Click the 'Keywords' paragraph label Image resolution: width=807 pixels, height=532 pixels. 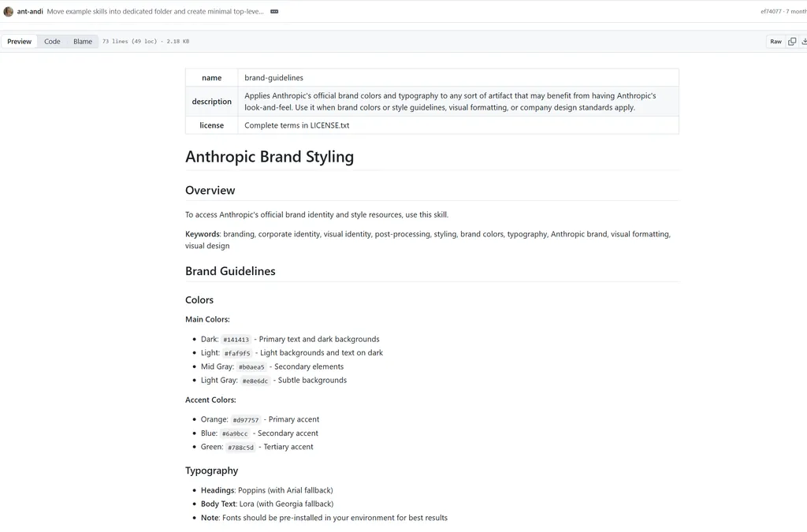pos(203,234)
